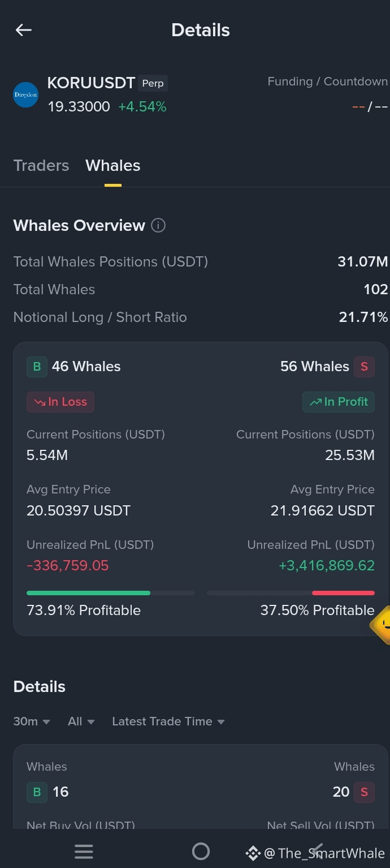This screenshot has height=868, width=390.
Task: Tap the In Loss label
Action: point(60,402)
